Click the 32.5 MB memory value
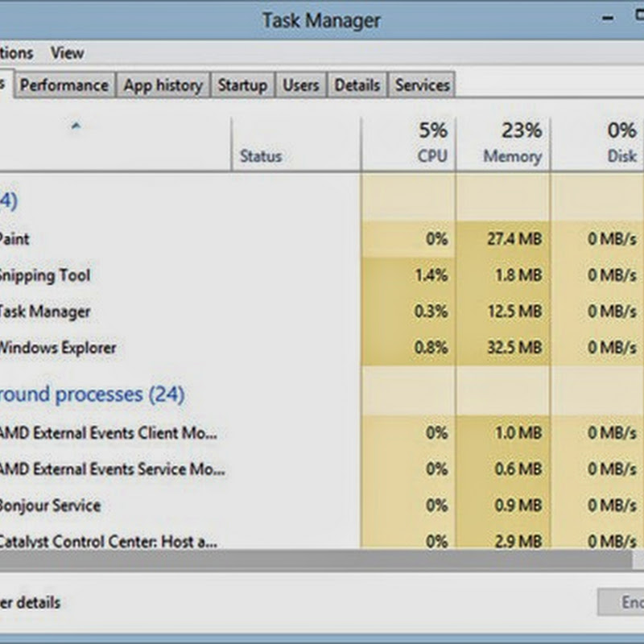The height and width of the screenshot is (644, 644). pyautogui.click(x=514, y=348)
